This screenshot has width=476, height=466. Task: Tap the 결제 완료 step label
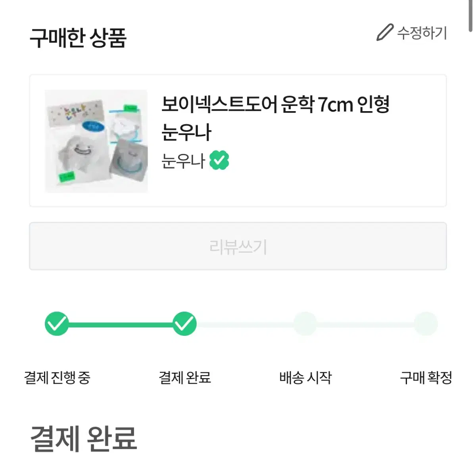[x=185, y=377]
